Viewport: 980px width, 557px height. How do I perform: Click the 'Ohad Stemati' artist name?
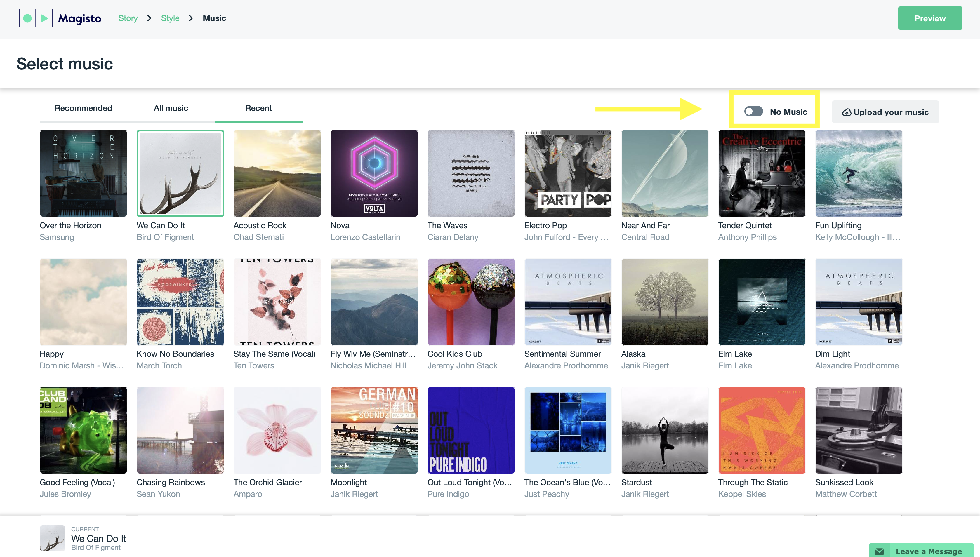259,237
